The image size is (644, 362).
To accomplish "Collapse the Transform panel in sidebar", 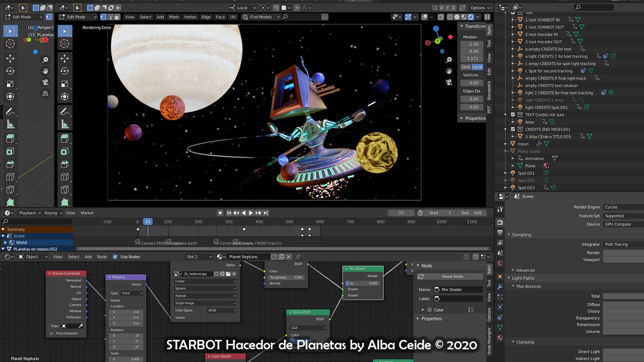I will tap(461, 26).
